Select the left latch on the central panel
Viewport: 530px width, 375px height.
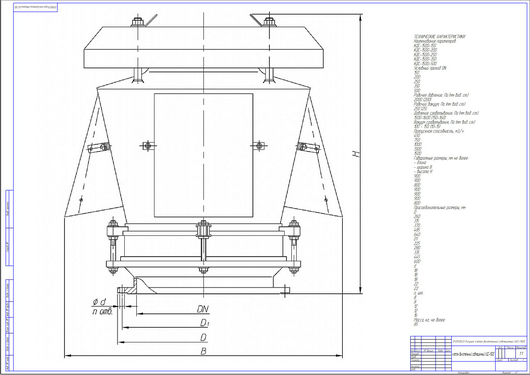point(148,146)
